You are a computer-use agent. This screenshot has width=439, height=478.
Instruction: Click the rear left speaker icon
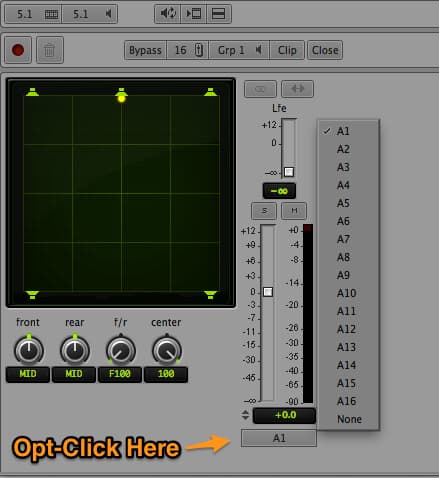pos(32,295)
